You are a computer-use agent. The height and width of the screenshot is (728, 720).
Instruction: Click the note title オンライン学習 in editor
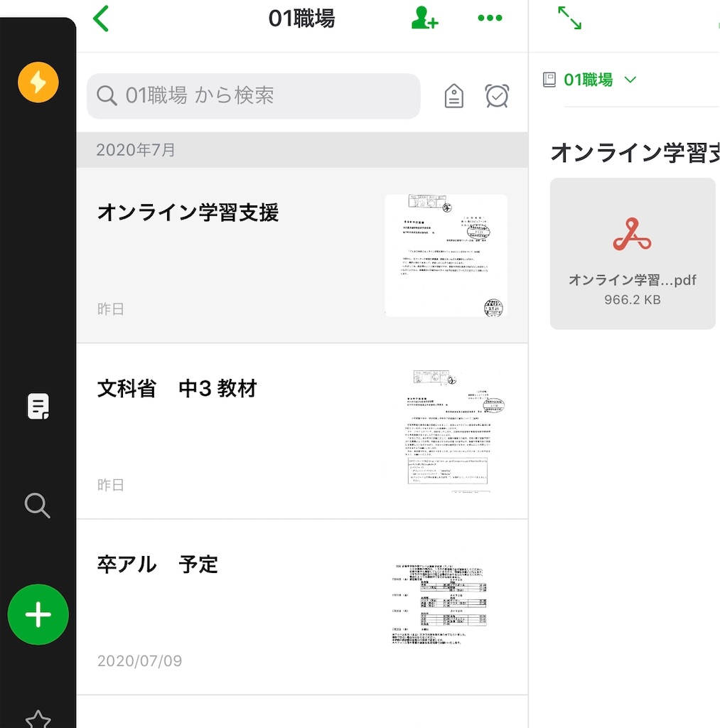pyautogui.click(x=635, y=153)
